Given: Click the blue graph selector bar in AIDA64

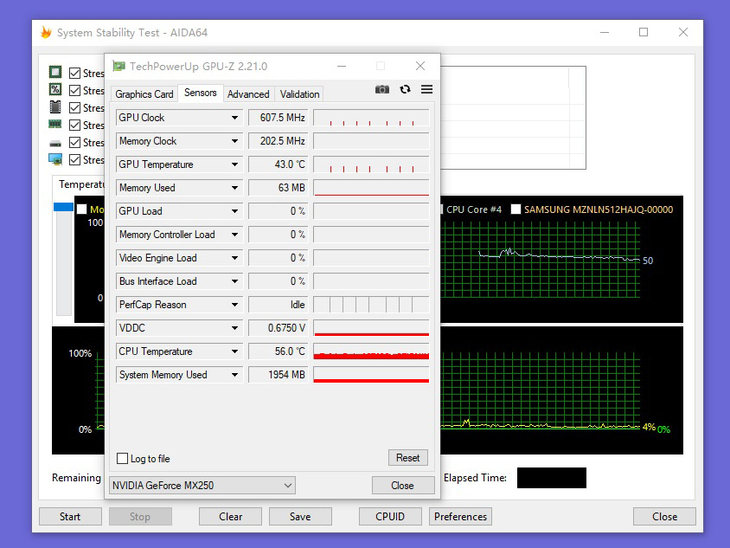Looking at the screenshot, I should 63,207.
